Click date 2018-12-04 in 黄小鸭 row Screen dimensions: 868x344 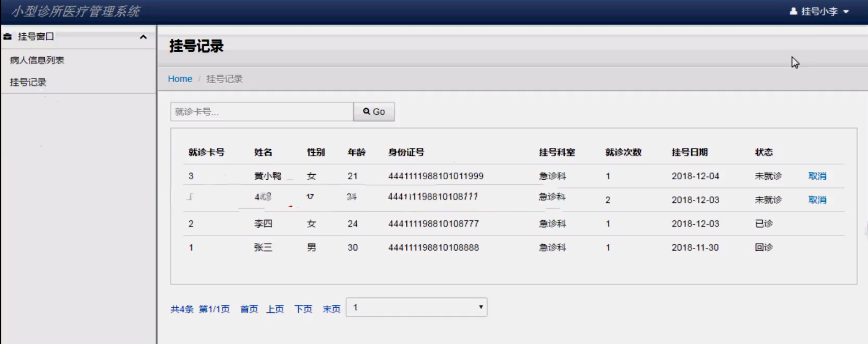point(695,176)
